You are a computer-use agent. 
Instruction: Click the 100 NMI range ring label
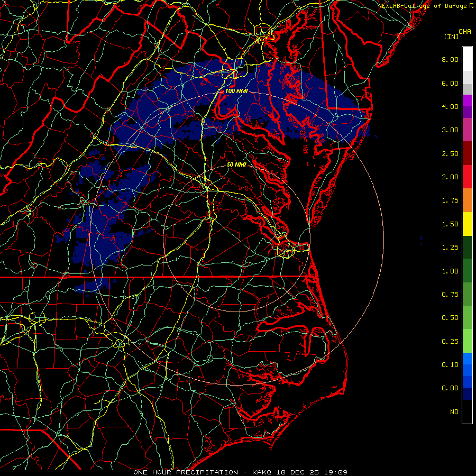point(236,91)
